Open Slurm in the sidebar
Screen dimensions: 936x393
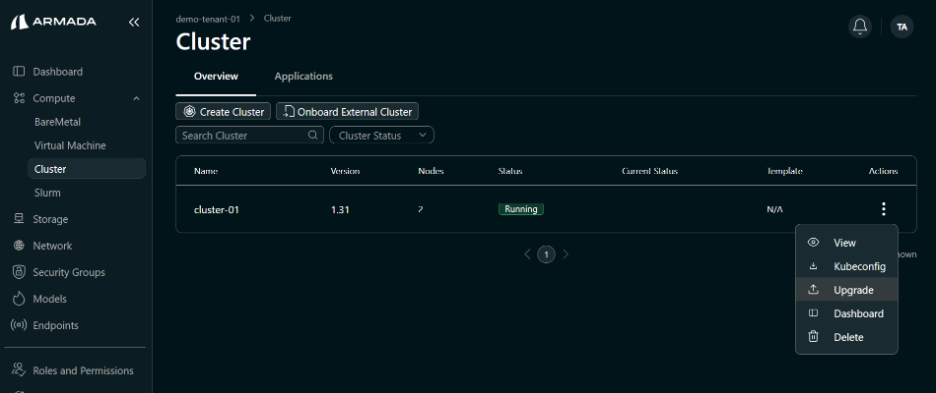point(47,193)
